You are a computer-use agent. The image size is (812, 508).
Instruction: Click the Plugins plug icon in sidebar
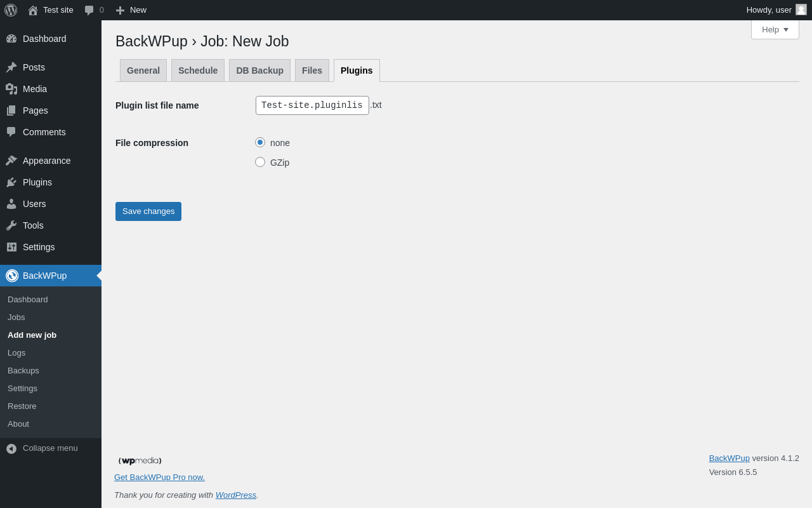[x=11, y=182]
